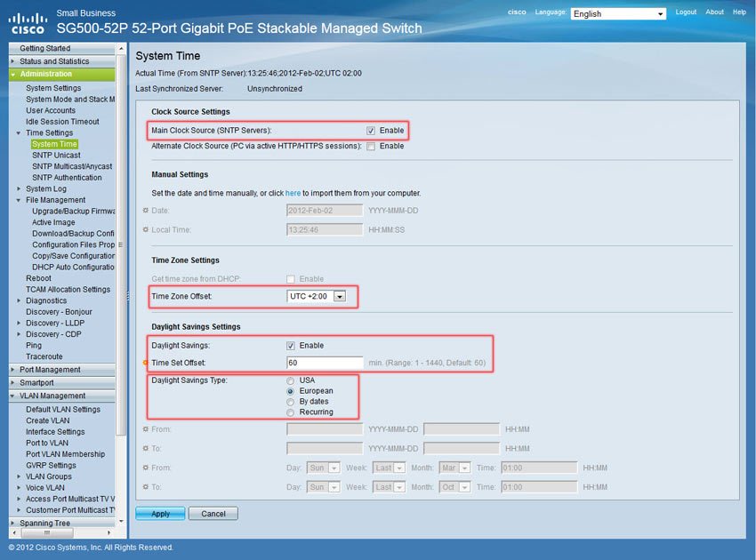This screenshot has height=560, width=756.
Task: Click the Recurring From Time field
Action: tap(539, 468)
